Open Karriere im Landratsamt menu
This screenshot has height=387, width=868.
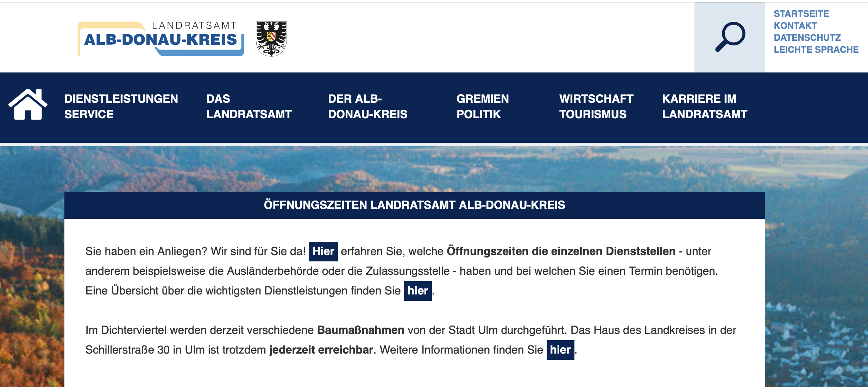tap(704, 106)
